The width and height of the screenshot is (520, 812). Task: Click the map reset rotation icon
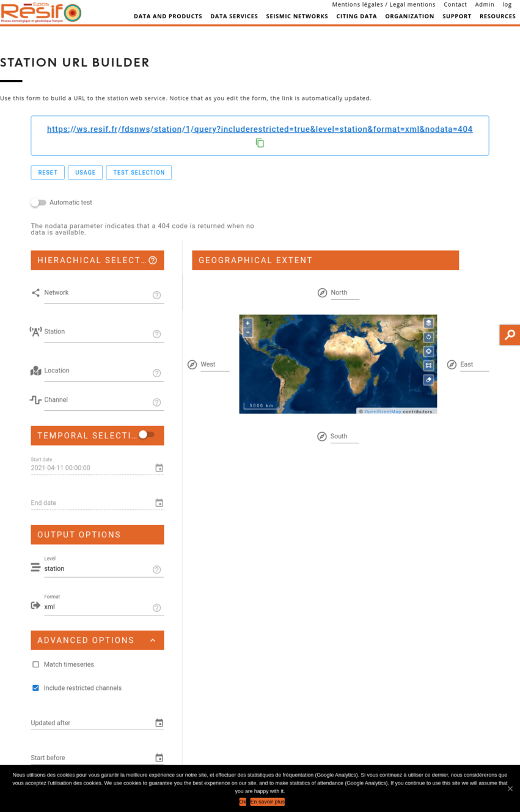(x=428, y=337)
